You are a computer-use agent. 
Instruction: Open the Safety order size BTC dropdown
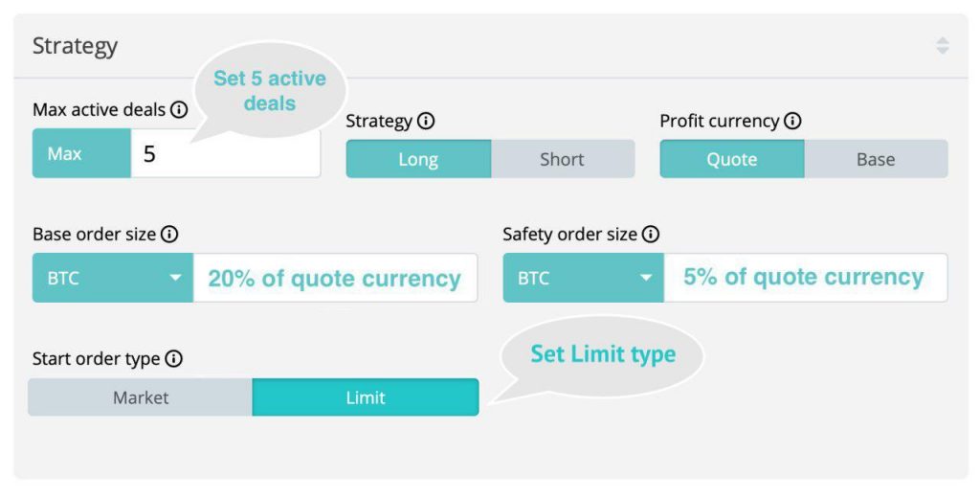pos(583,279)
